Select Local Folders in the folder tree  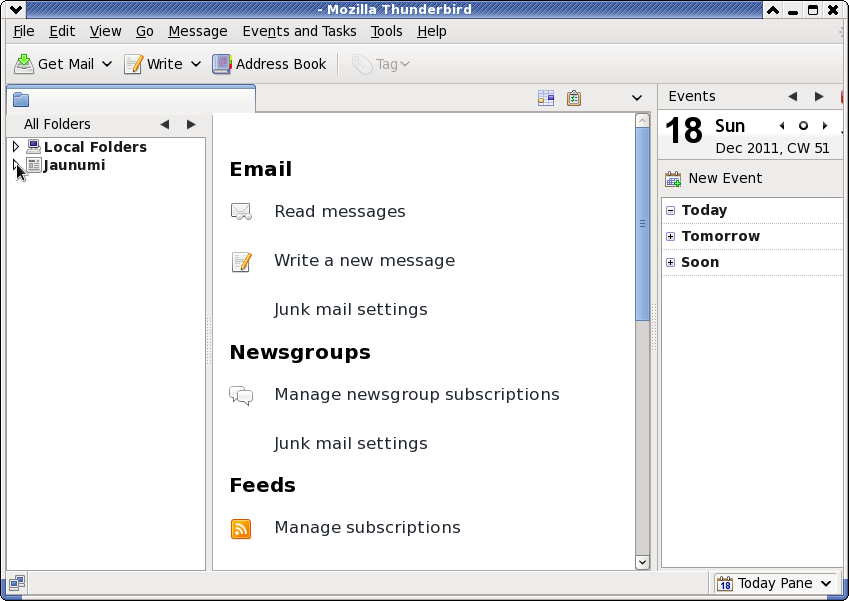coord(95,147)
